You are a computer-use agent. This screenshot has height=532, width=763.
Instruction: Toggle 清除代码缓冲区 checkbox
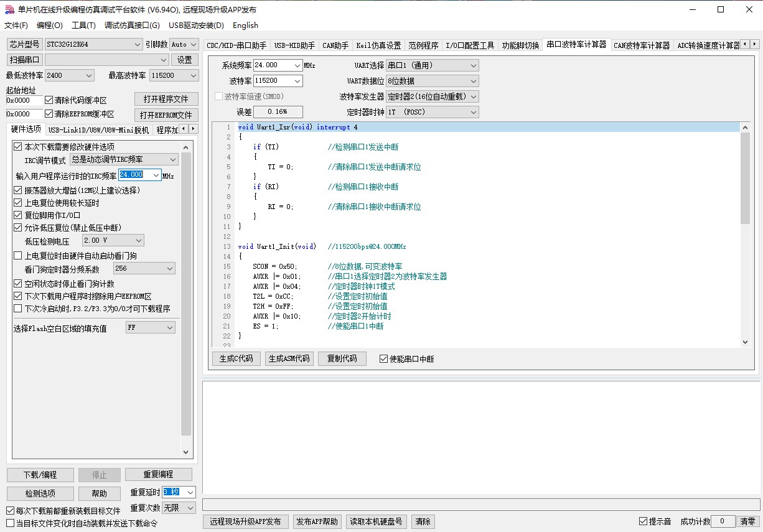(49, 100)
